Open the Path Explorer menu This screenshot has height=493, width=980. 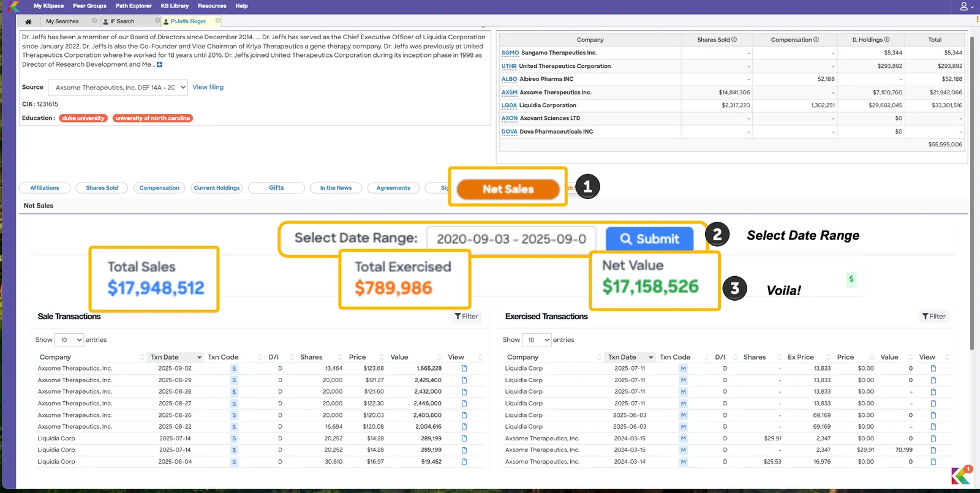(134, 6)
